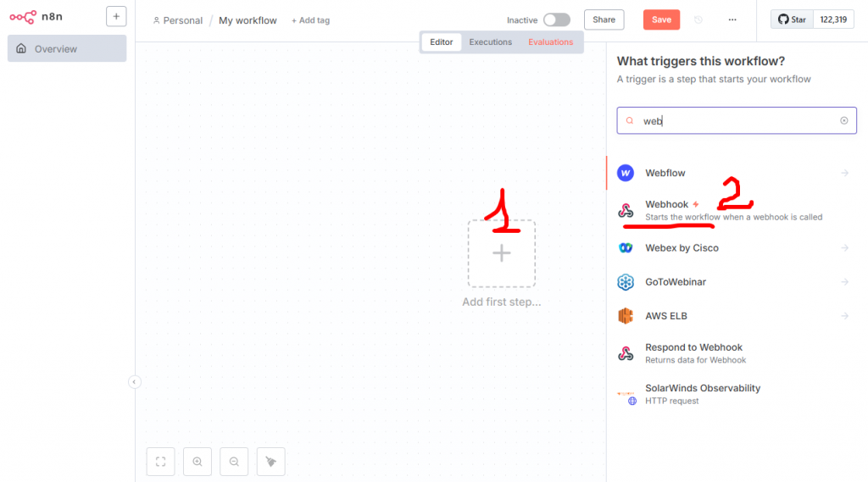Click the + Add tag link

pyautogui.click(x=310, y=20)
